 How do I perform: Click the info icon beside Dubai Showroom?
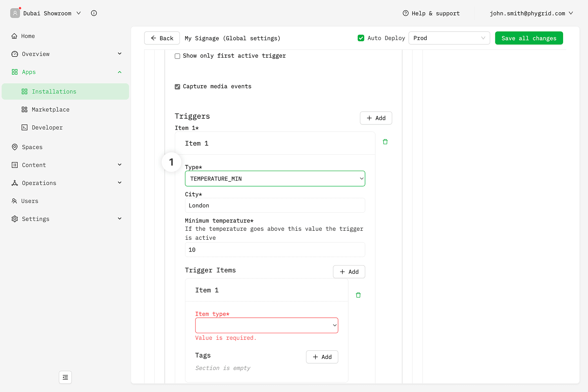[94, 13]
